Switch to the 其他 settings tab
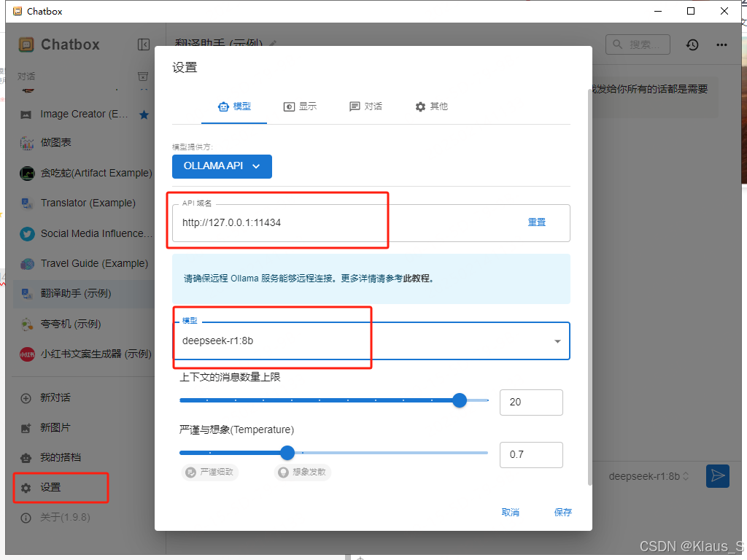Viewport: 747px width, 560px height. 431,106
